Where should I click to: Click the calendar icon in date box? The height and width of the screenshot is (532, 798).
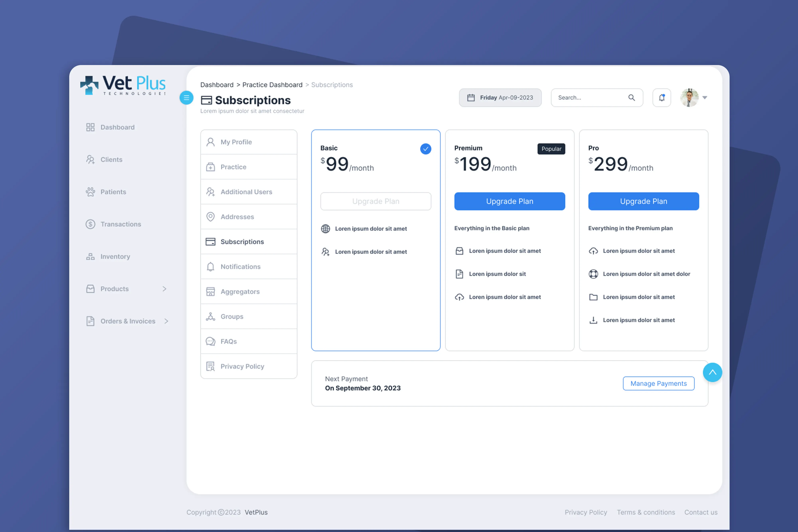point(471,98)
